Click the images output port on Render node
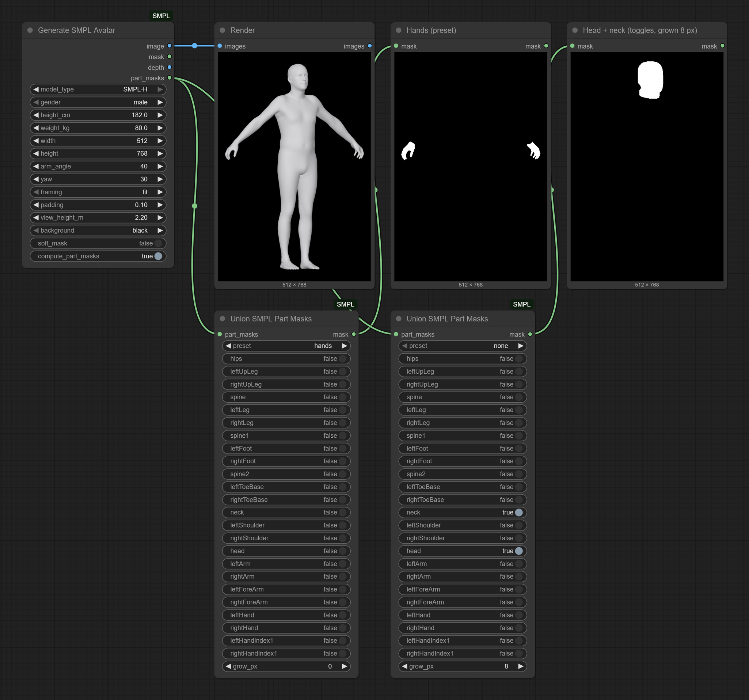The height and width of the screenshot is (700, 749). tap(370, 46)
